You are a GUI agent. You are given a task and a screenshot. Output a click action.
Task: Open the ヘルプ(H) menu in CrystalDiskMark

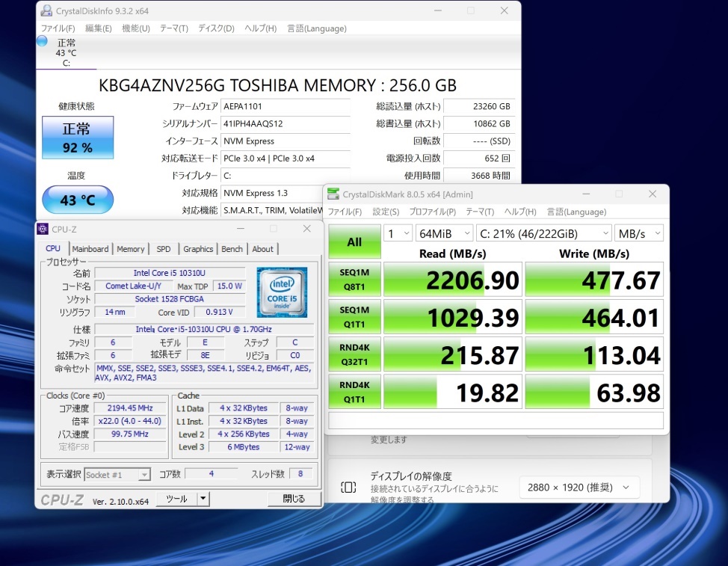(x=520, y=212)
